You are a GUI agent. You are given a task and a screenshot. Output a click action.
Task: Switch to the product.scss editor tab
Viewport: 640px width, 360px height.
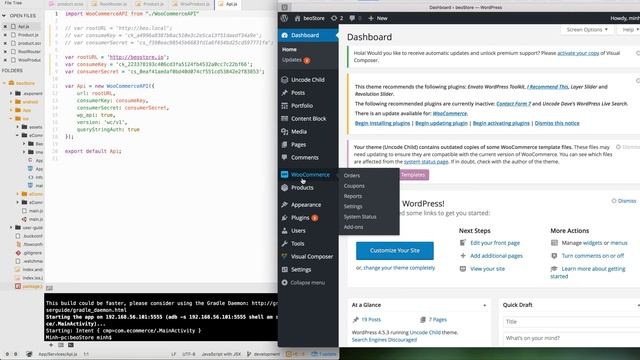[x=67, y=4]
